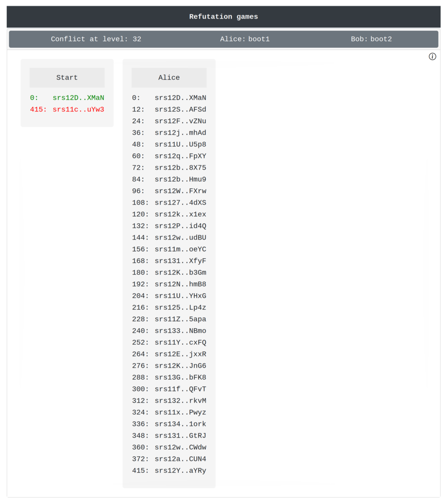Select Alice entry 48: srs11U..U5p8
Image resolution: width=448 pixels, height=503 pixels.
169,145
